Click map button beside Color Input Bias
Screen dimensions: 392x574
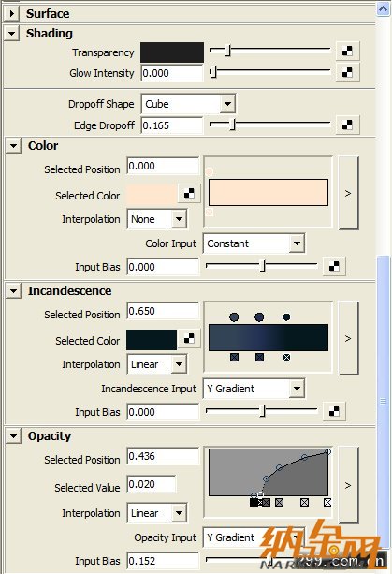pyautogui.click(x=334, y=267)
